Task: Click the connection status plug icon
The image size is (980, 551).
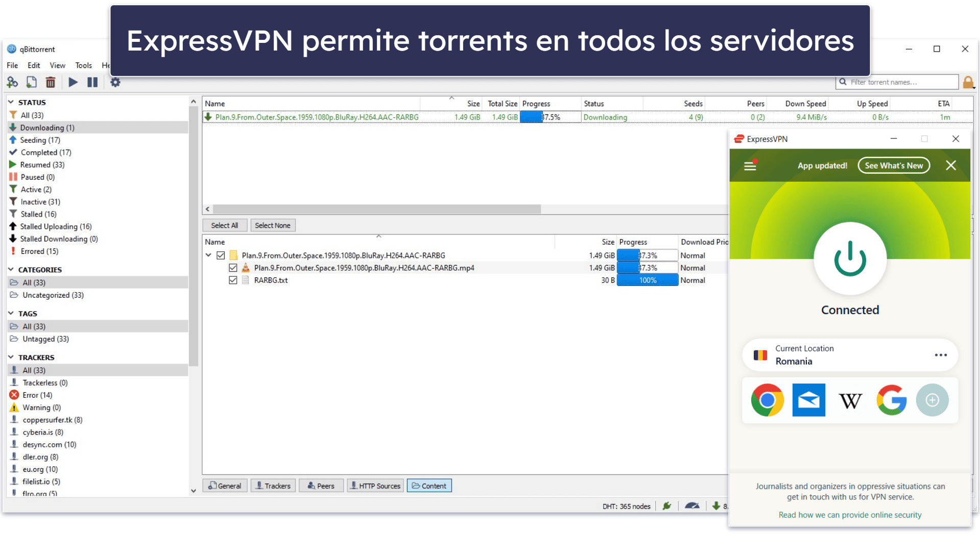Action: 666,506
